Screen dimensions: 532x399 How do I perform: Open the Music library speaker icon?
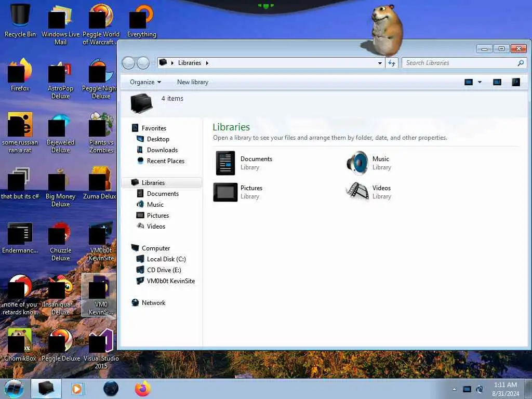pos(357,163)
